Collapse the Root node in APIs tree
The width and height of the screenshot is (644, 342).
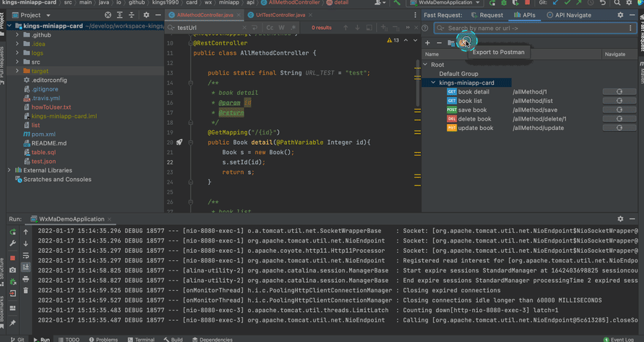tap(425, 64)
